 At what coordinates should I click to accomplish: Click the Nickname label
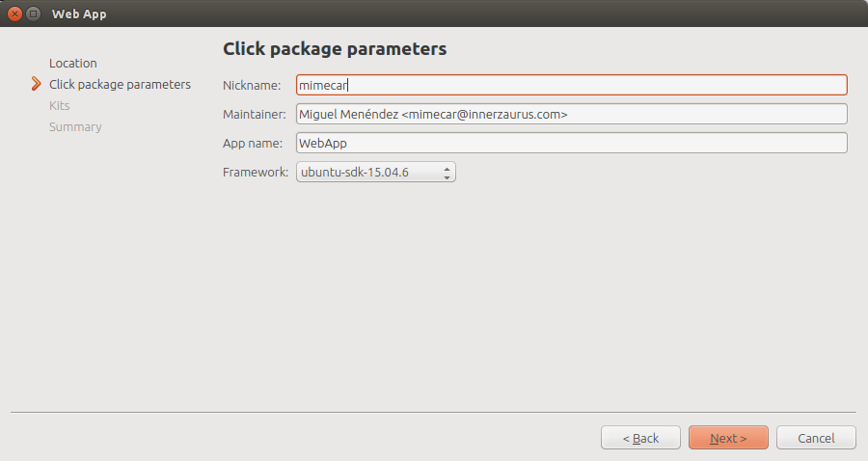click(252, 85)
